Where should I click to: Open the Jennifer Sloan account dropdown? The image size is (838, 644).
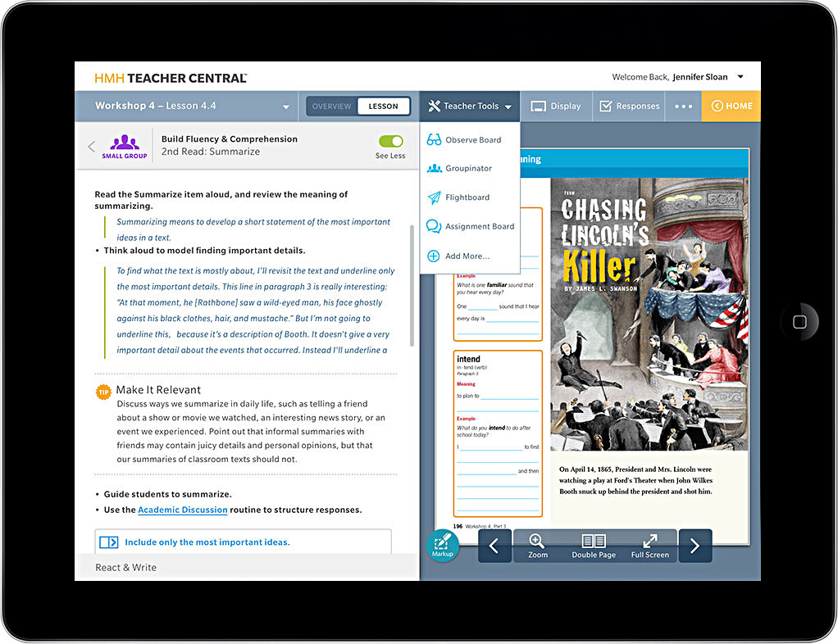click(x=740, y=78)
